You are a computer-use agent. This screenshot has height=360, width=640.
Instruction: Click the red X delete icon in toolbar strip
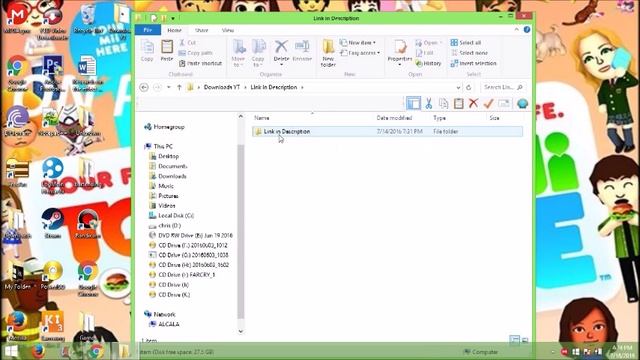click(x=473, y=103)
